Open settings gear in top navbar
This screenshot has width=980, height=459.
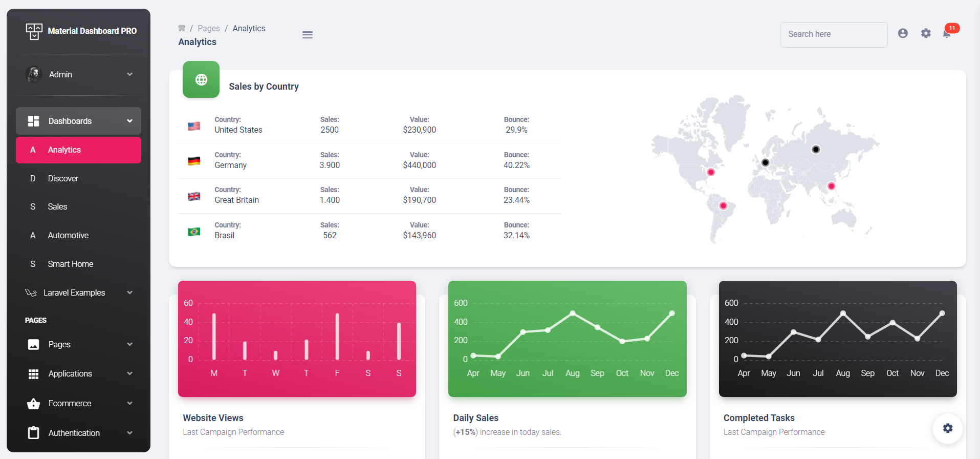point(926,33)
